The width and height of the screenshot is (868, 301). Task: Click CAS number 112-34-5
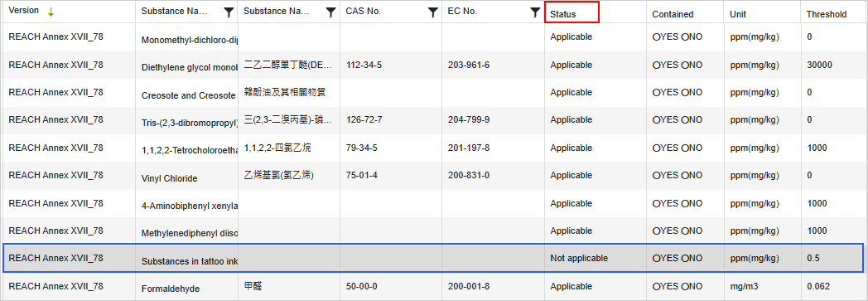pos(364,65)
